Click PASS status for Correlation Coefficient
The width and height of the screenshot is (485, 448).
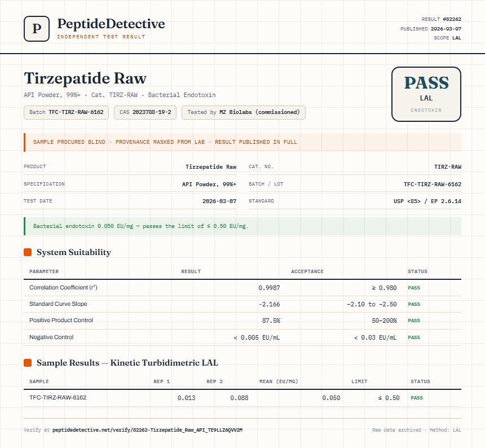[414, 288]
